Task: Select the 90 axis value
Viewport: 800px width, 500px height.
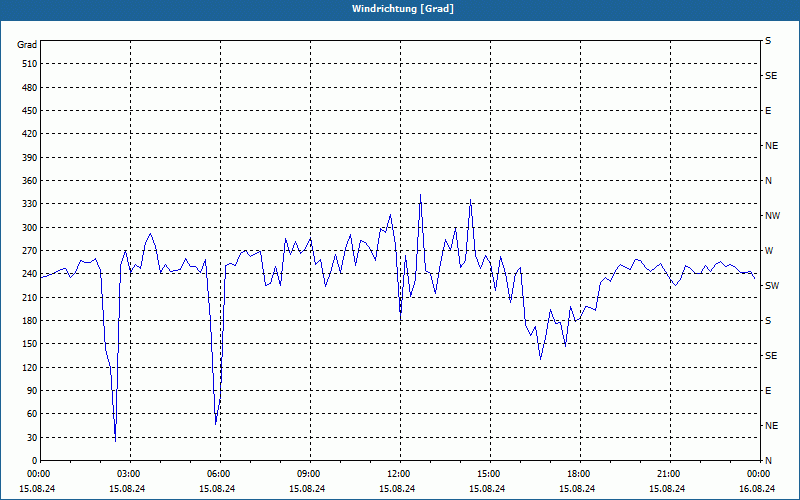Action: (x=32, y=391)
